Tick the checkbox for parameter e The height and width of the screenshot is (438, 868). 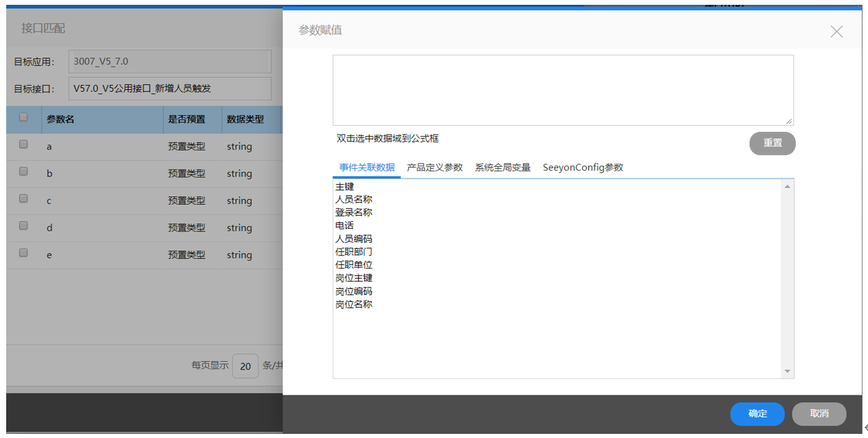pyautogui.click(x=23, y=253)
